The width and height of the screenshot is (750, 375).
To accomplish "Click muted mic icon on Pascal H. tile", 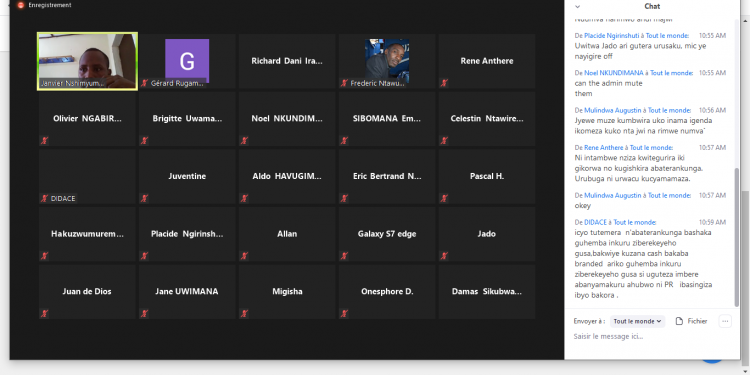I will [x=444, y=199].
